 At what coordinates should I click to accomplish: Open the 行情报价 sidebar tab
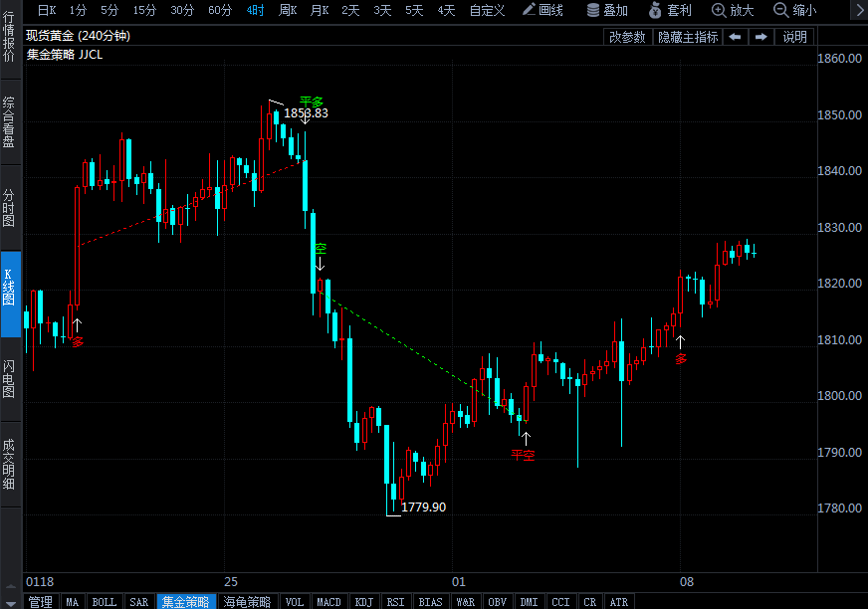[9, 37]
